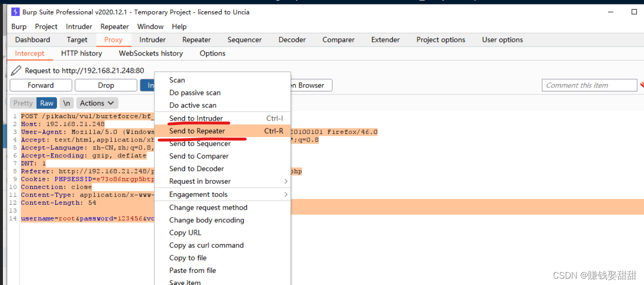
Task: Choose Change body encoding
Action: [222, 220]
